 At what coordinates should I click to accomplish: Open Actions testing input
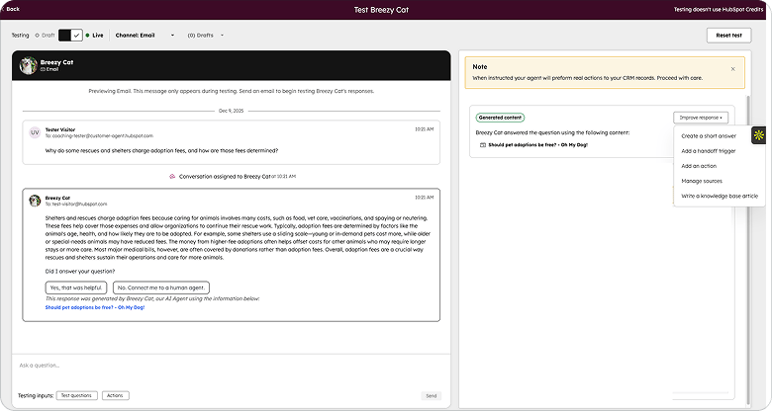(x=116, y=395)
